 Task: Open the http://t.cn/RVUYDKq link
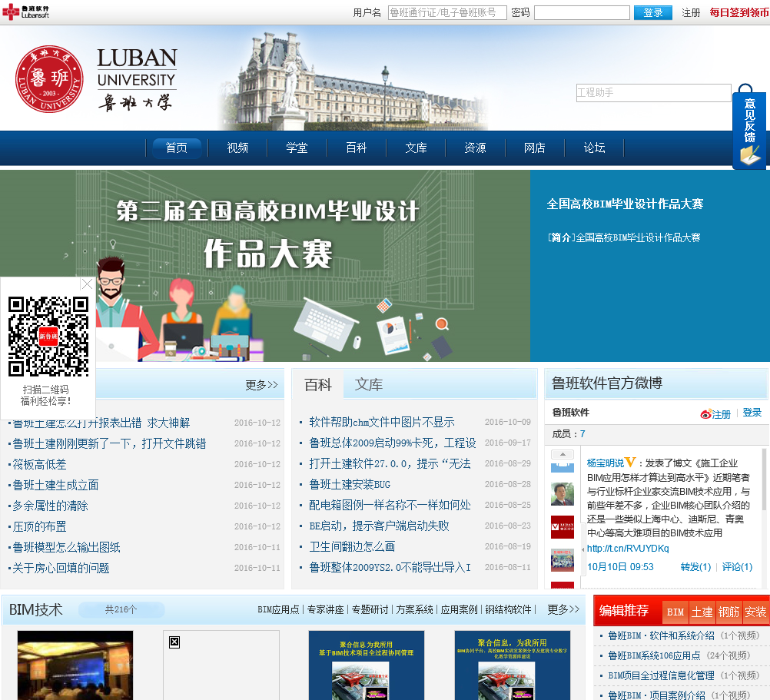pyautogui.click(x=628, y=549)
